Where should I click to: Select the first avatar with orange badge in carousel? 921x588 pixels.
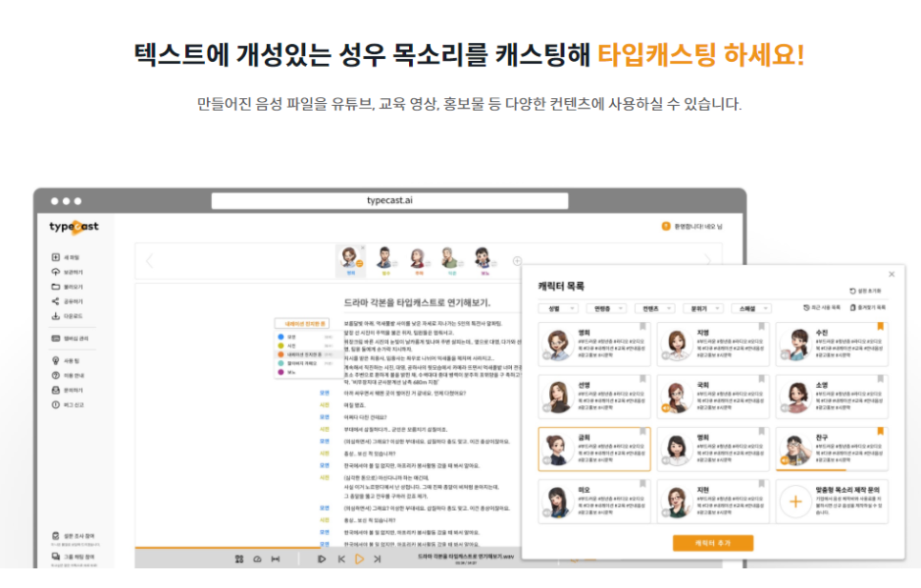351,260
